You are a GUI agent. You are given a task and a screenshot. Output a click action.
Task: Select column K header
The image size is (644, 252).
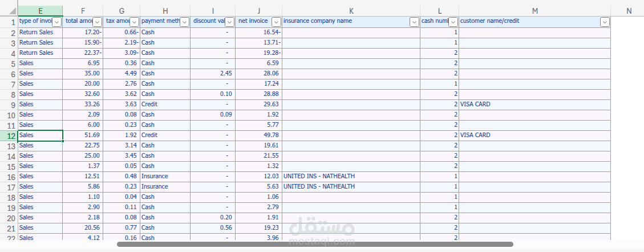(351, 11)
